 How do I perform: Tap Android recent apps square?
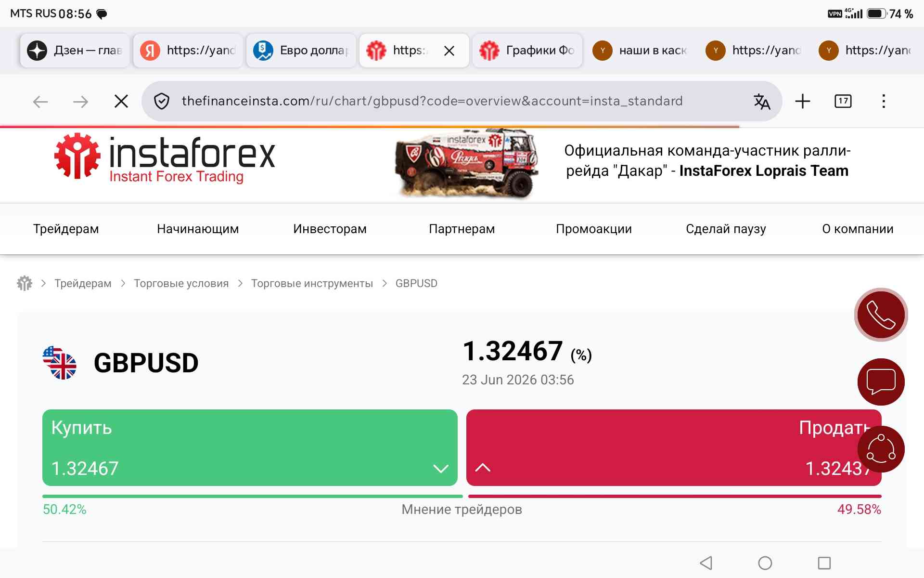824,563
